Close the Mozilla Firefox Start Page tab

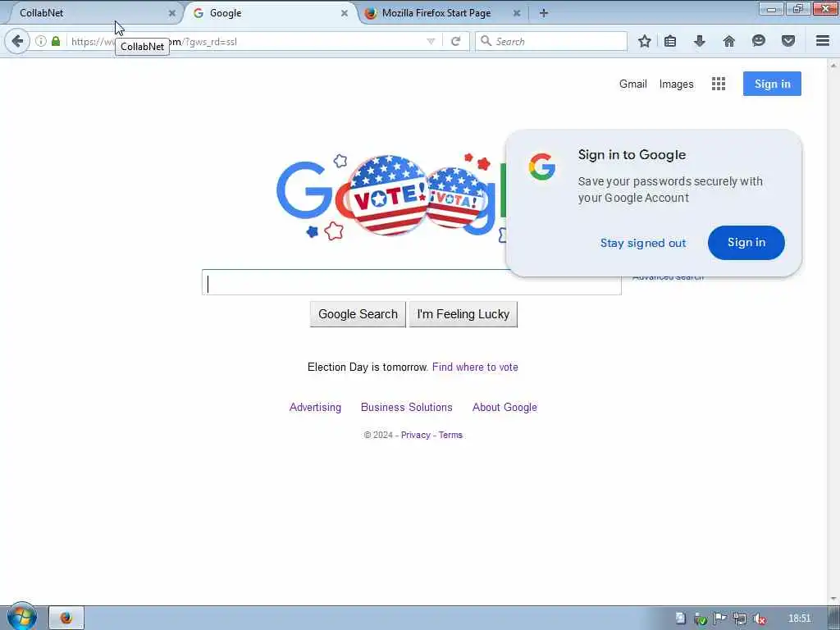517,13
